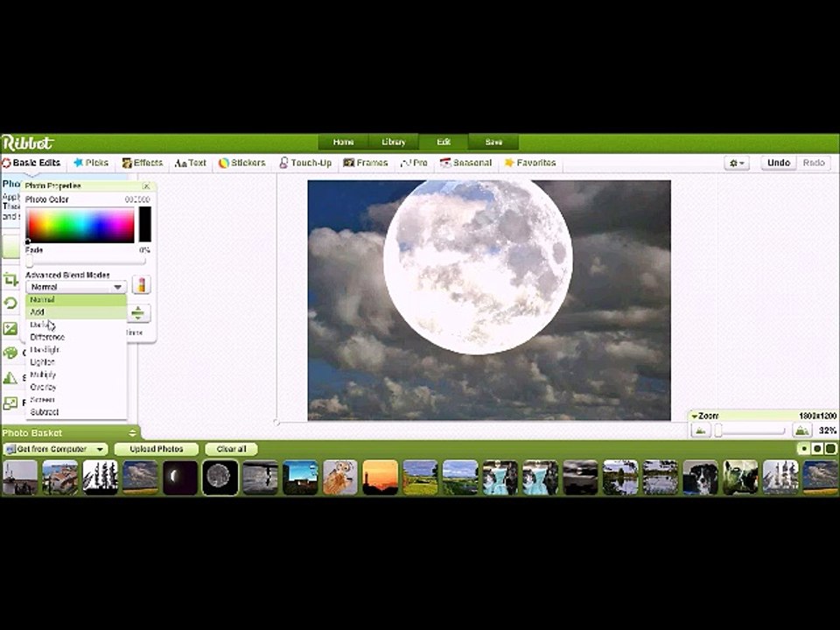Viewport: 840px width, 630px height.
Task: Switch to the Edit tab
Action: 444,142
